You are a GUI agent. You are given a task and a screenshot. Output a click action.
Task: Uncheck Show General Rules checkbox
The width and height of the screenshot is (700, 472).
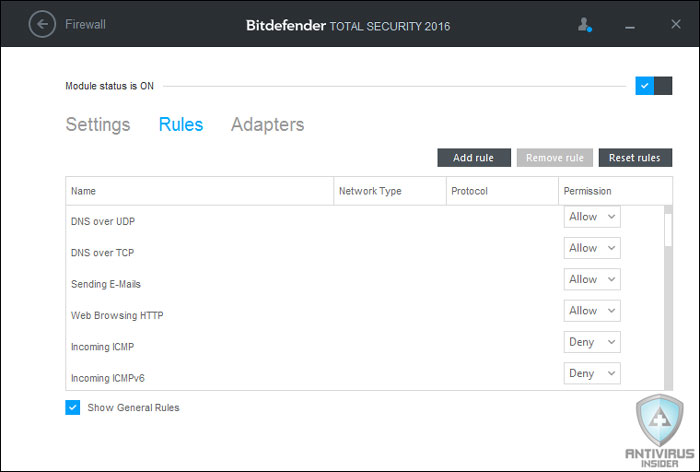pos(73,407)
